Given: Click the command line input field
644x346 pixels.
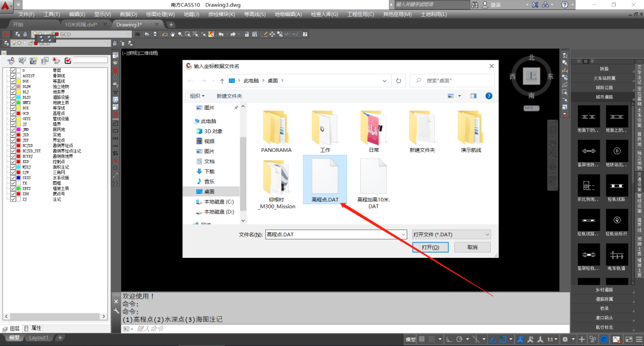Looking at the screenshot, I should [x=351, y=329].
